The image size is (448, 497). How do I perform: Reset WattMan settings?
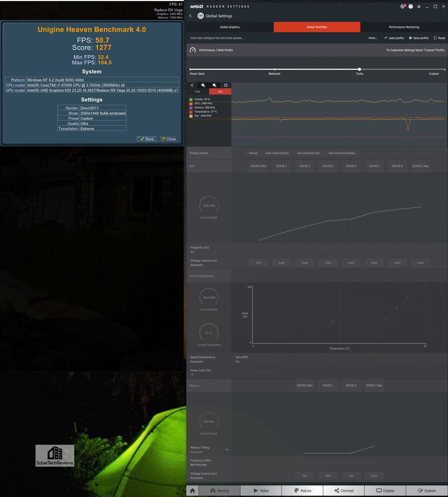439,38
